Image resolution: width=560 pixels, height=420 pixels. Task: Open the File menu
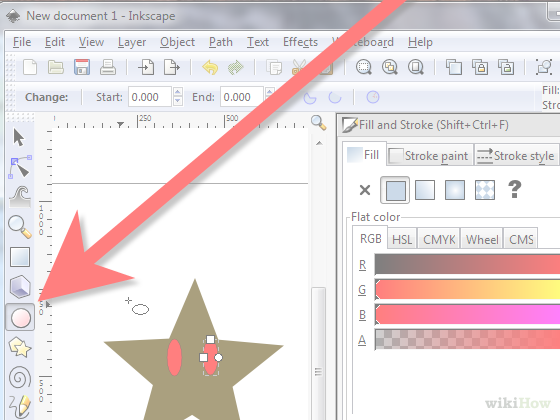(22, 42)
